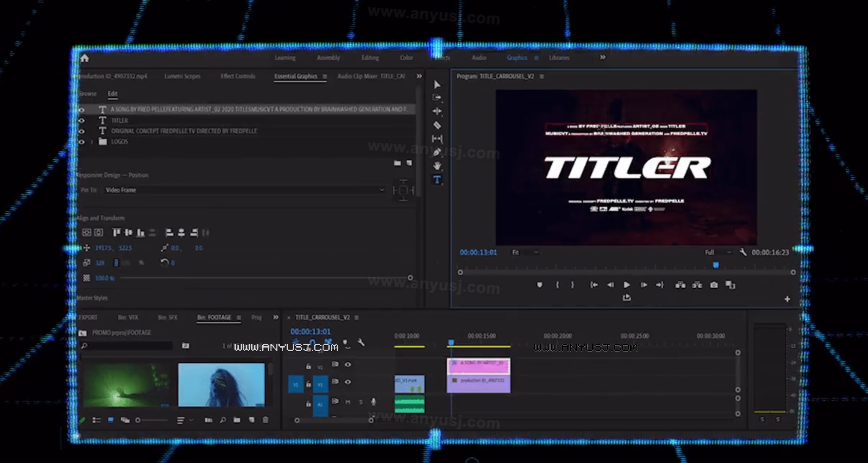Align selected layer to top
Image resolution: width=868 pixels, height=463 pixels.
point(116,233)
